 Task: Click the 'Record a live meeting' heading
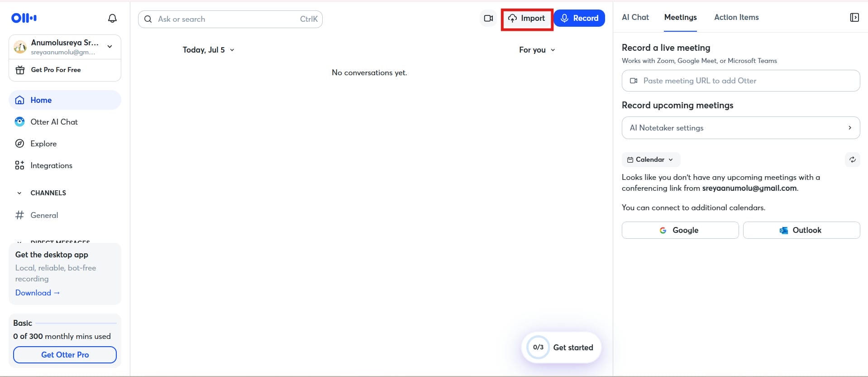(x=666, y=48)
